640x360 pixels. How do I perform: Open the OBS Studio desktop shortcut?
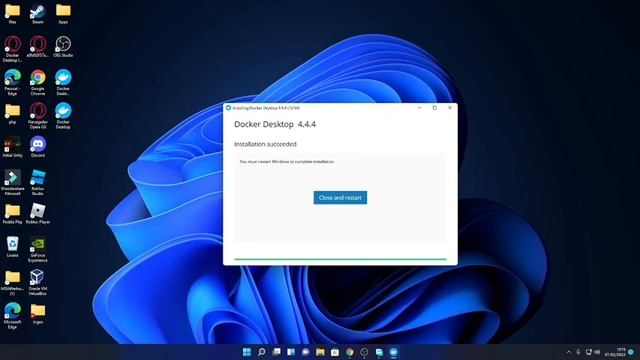63,47
